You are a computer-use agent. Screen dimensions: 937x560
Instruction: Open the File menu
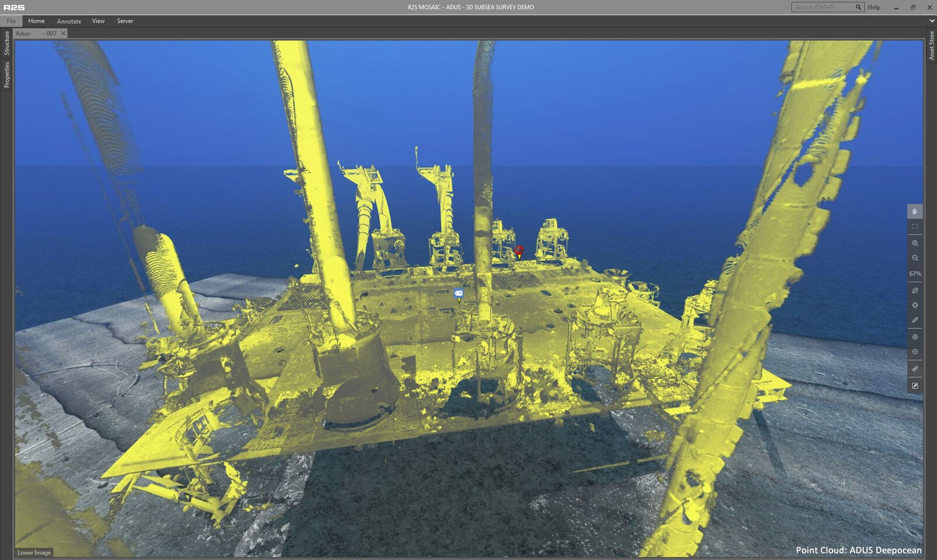[x=11, y=21]
